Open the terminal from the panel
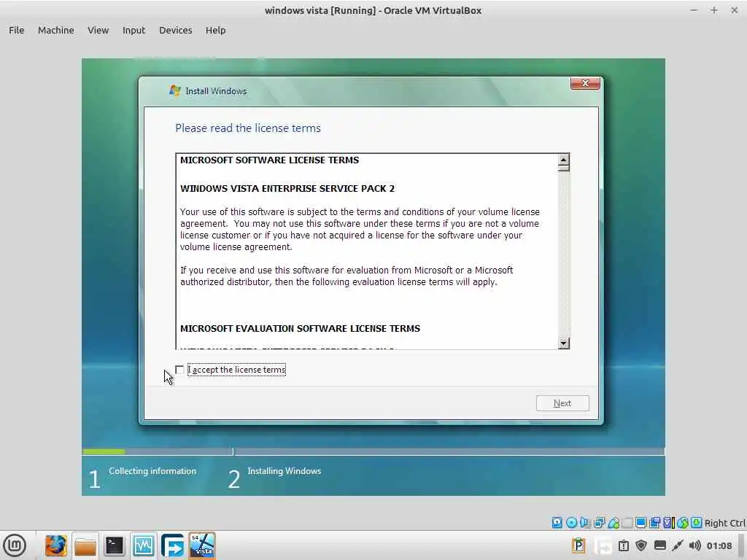 coord(115,545)
